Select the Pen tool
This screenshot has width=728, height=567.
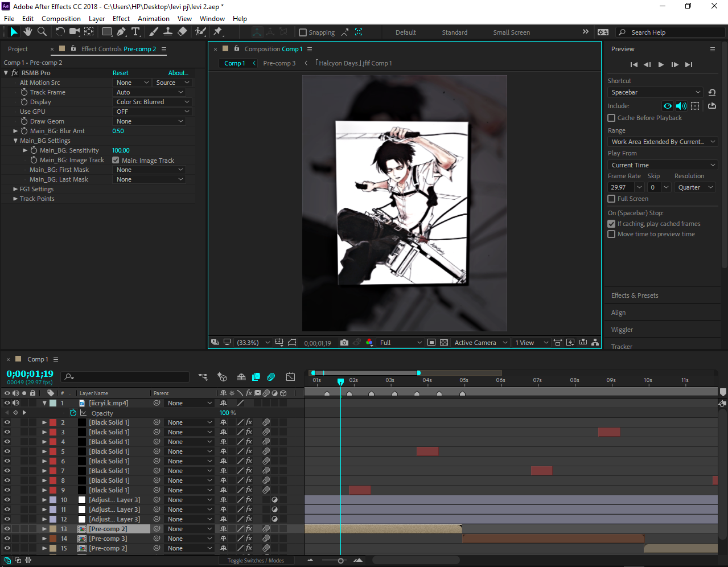(x=121, y=32)
